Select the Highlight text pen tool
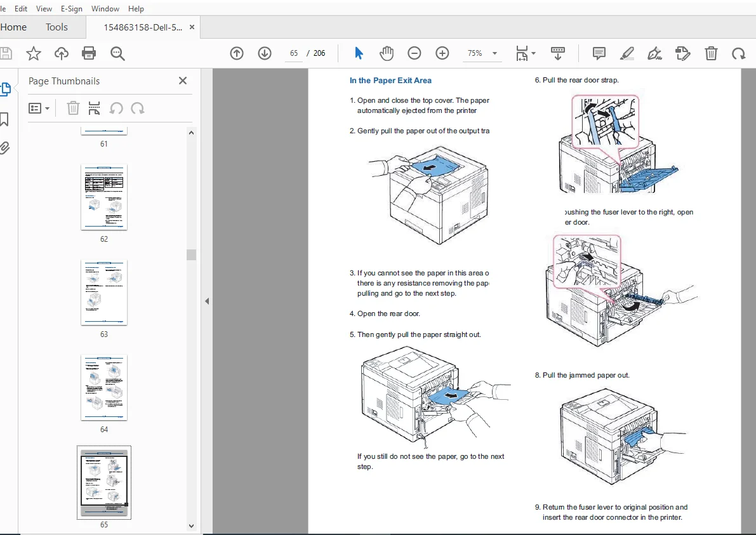Image resolution: width=756 pixels, height=535 pixels. (x=627, y=53)
